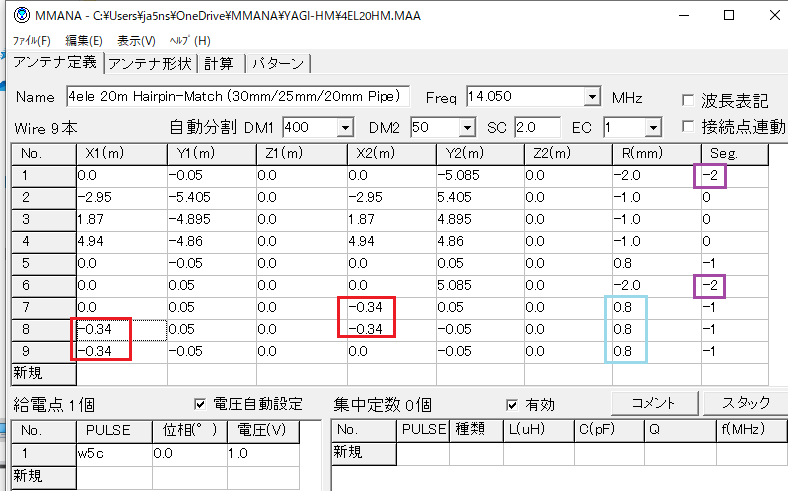Expand the Freq dropdown list
Viewport: 788px width, 491px height.
[x=592, y=97]
